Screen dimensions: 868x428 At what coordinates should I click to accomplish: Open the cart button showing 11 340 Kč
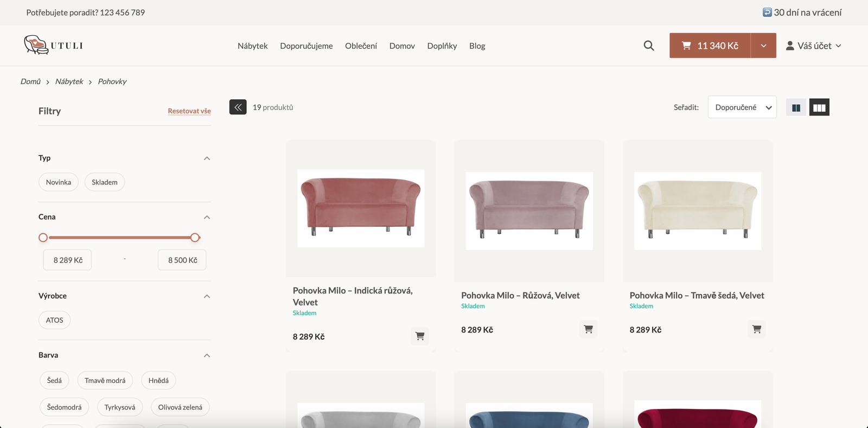click(710, 46)
